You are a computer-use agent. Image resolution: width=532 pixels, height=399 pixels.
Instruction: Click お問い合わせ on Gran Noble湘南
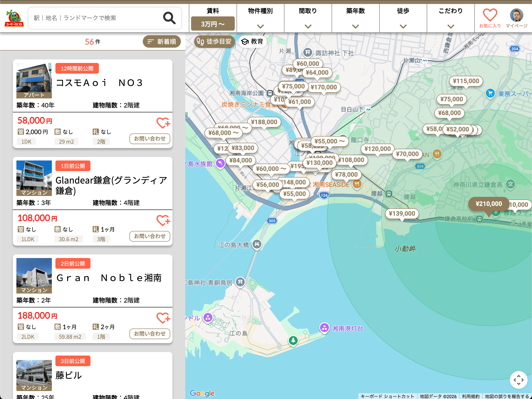(x=150, y=334)
